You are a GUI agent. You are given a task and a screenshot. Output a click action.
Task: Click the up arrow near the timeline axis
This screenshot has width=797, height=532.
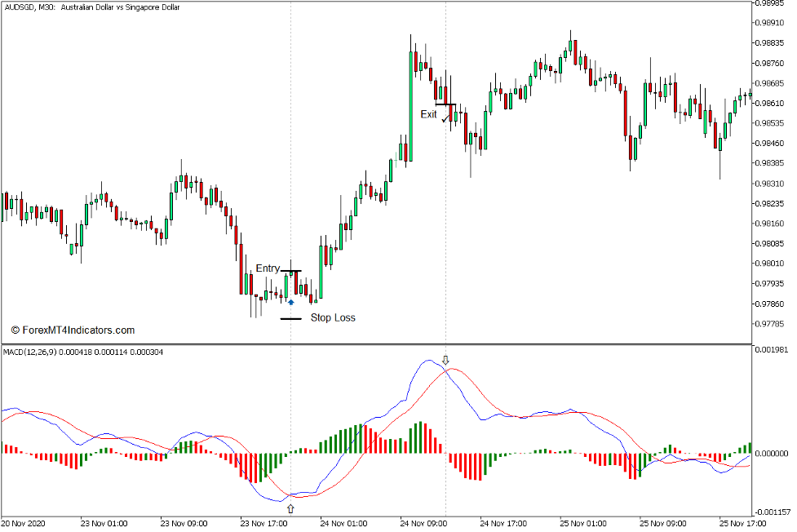tap(291, 507)
